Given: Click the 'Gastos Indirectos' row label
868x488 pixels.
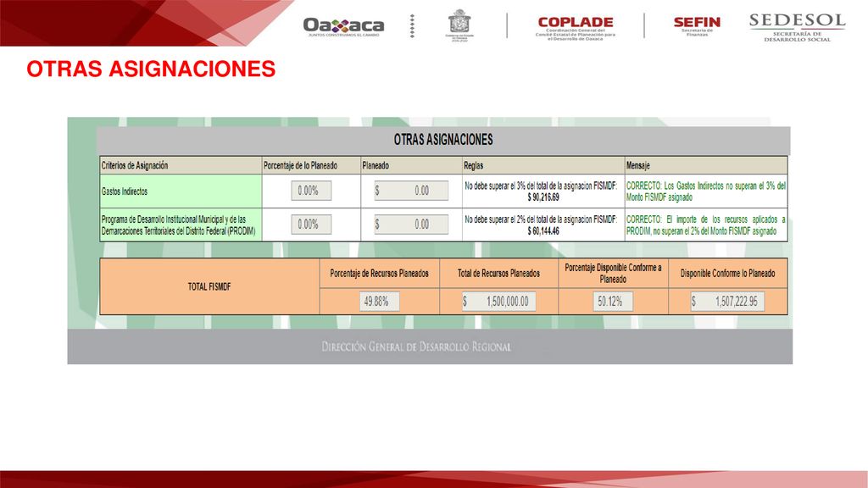Looking at the screenshot, I should [x=125, y=191].
